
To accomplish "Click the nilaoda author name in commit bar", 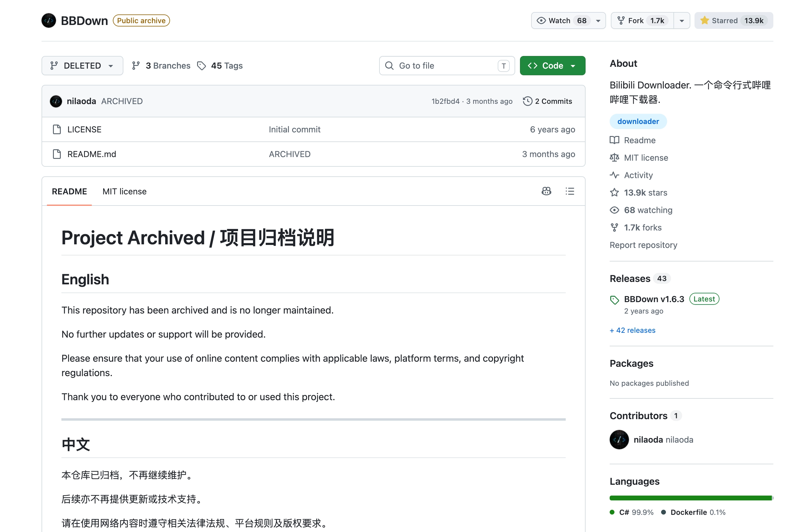I will (x=82, y=101).
